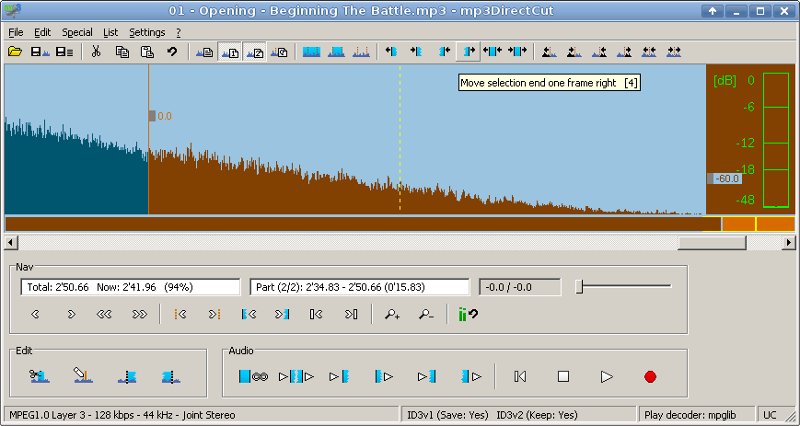Viewport: 800px width, 426px height.
Task: Click the black-bracket left chevron Nav button
Action: pyautogui.click(x=316, y=314)
